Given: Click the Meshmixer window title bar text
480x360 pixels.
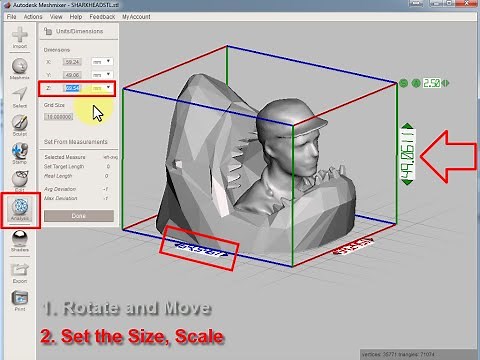Looking at the screenshot, I should coord(66,5).
